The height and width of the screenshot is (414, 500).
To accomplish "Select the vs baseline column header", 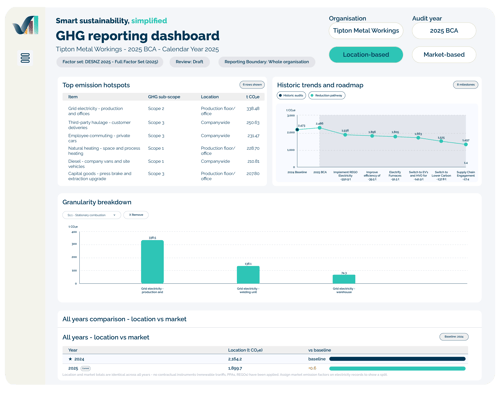I will pyautogui.click(x=320, y=350).
